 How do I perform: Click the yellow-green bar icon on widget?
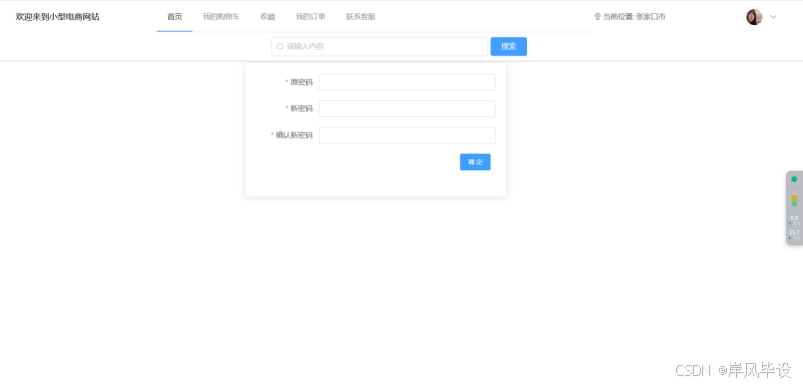tap(794, 200)
